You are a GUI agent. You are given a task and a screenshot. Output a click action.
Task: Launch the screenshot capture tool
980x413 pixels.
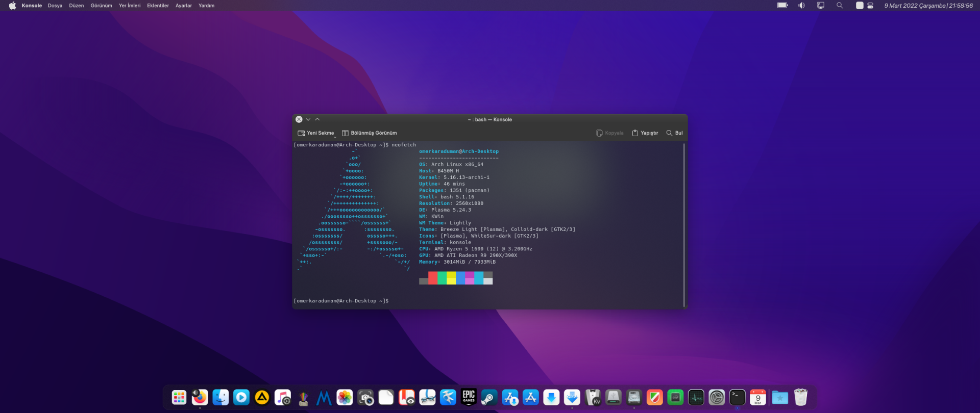365,397
